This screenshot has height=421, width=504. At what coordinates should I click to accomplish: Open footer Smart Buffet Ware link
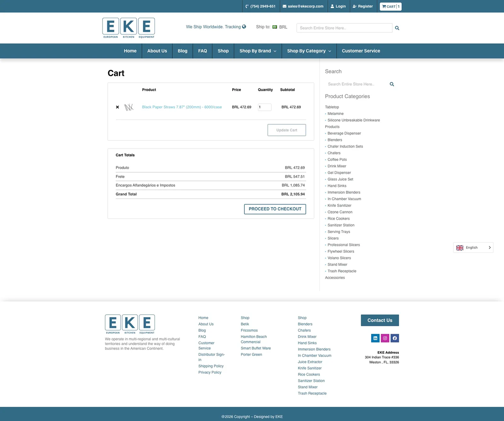click(x=256, y=348)
